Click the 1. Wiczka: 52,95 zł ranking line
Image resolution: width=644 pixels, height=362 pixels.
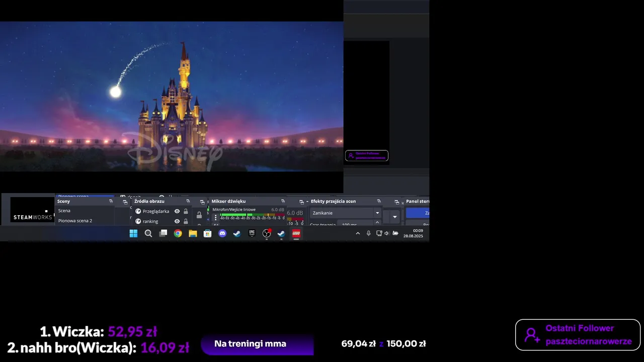pyautogui.click(x=98, y=332)
